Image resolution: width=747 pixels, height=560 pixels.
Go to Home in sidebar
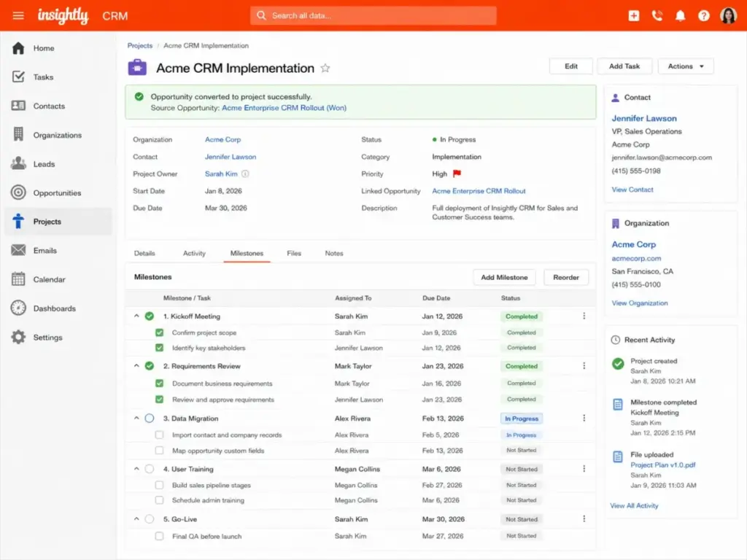58,48
